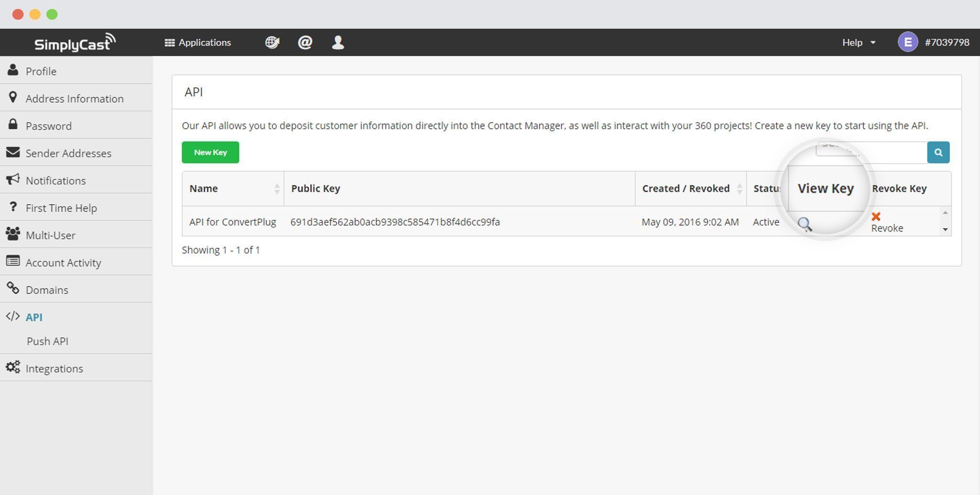This screenshot has height=495, width=980.
Task: Expand the Help dropdown menu
Action: point(859,43)
